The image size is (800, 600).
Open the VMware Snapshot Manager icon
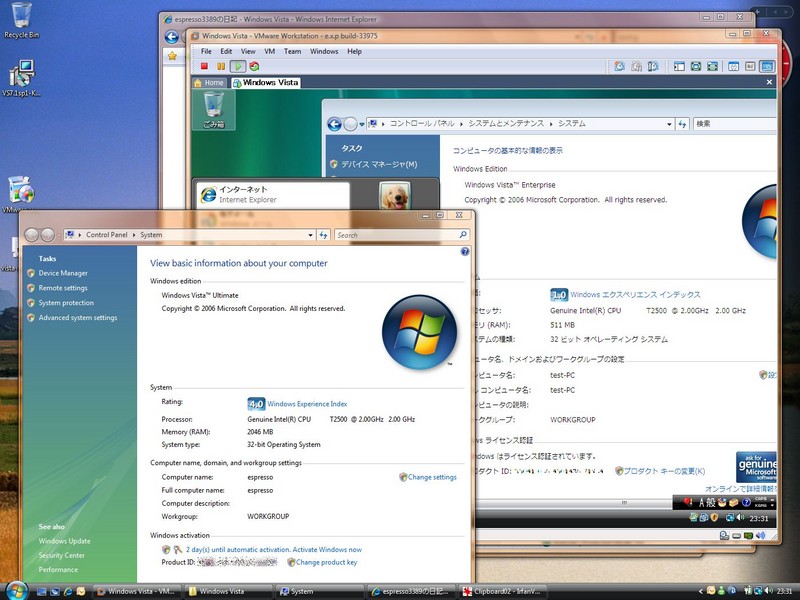[653, 66]
